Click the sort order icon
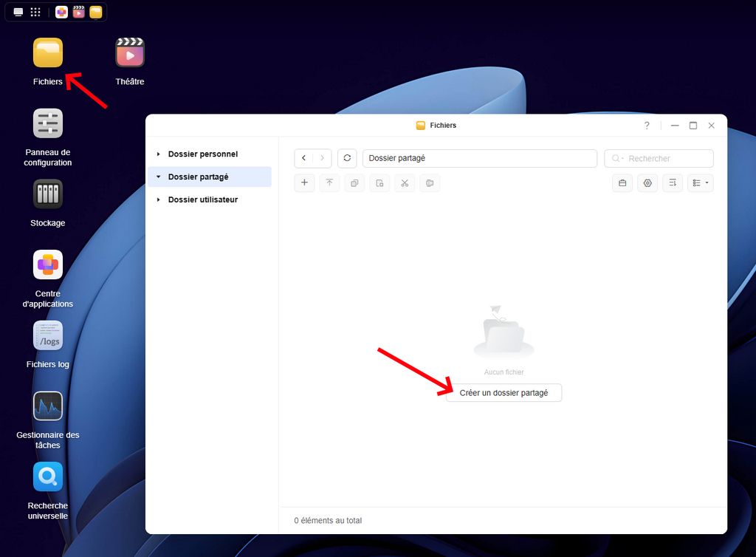756x557 pixels. click(672, 182)
